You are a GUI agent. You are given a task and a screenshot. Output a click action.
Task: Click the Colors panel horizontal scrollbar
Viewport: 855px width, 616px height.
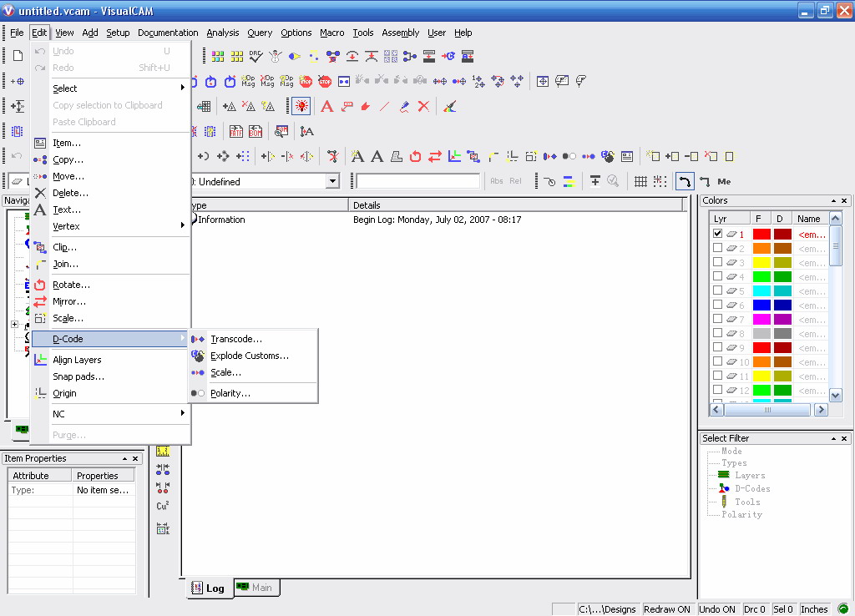(768, 409)
